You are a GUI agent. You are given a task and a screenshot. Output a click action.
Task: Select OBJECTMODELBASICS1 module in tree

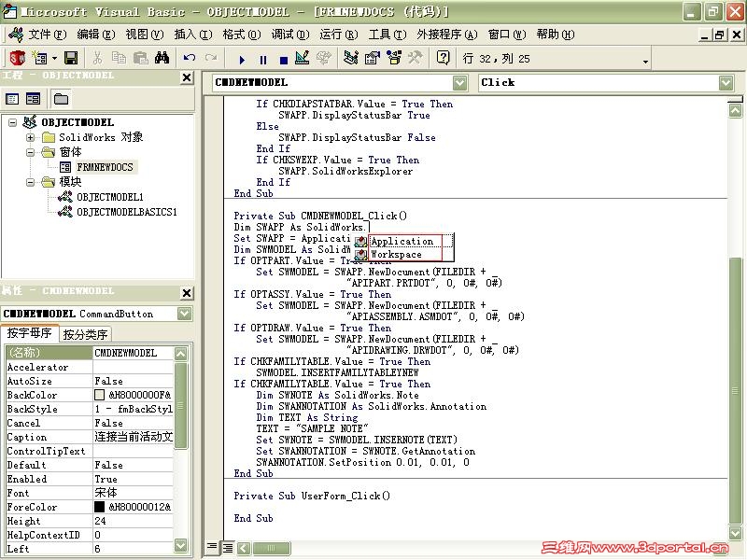point(127,212)
